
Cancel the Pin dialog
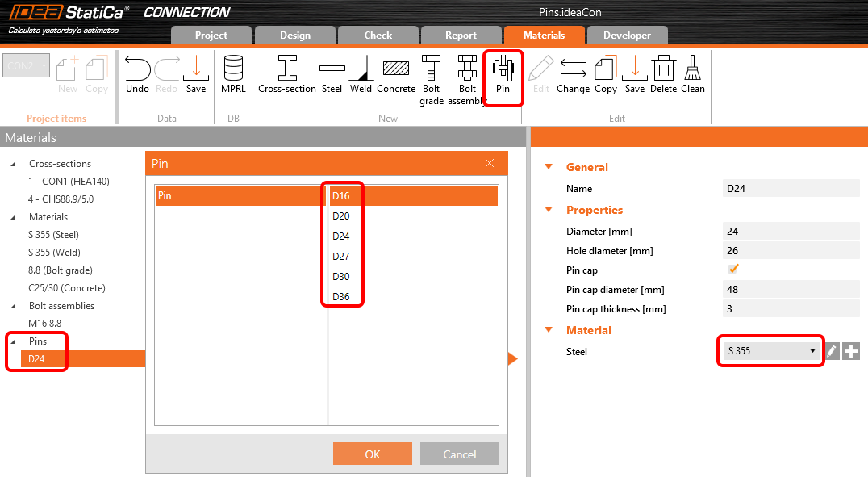(459, 454)
